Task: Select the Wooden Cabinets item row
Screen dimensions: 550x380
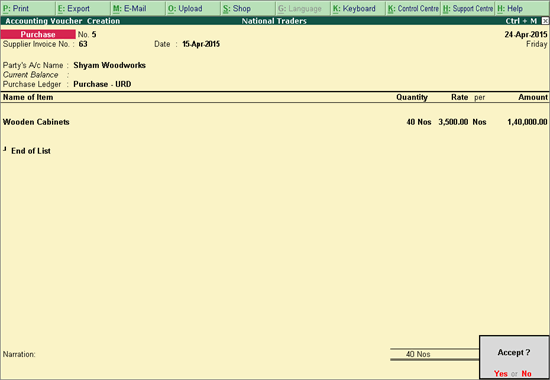Action: [275, 122]
